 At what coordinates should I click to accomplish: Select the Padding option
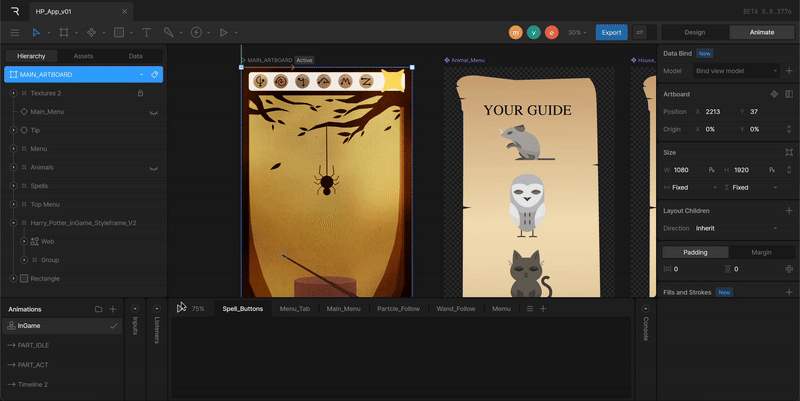[x=695, y=253]
